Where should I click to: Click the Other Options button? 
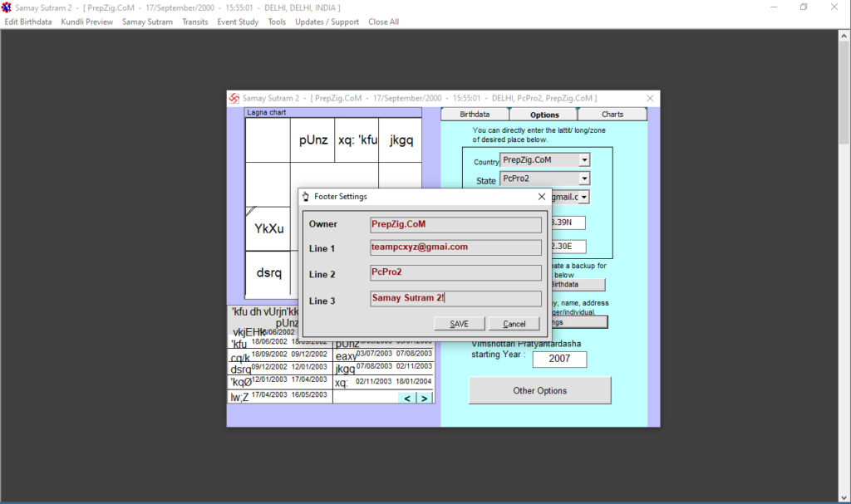[x=539, y=390]
